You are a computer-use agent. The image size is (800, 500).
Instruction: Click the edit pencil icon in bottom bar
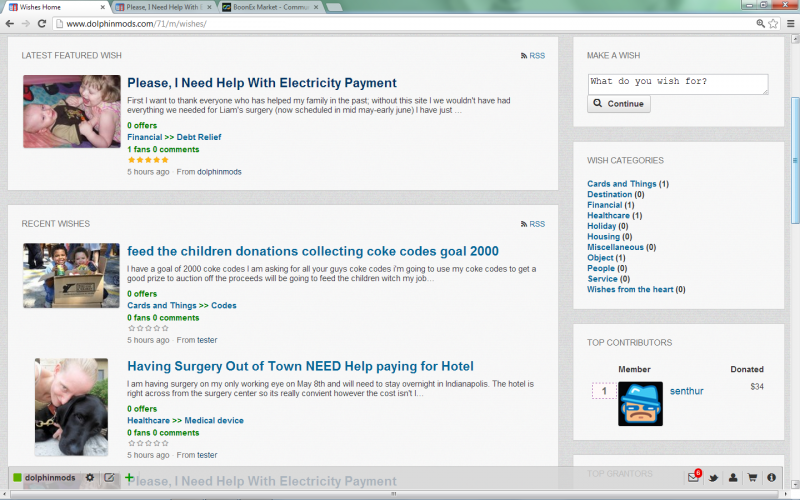click(109, 478)
